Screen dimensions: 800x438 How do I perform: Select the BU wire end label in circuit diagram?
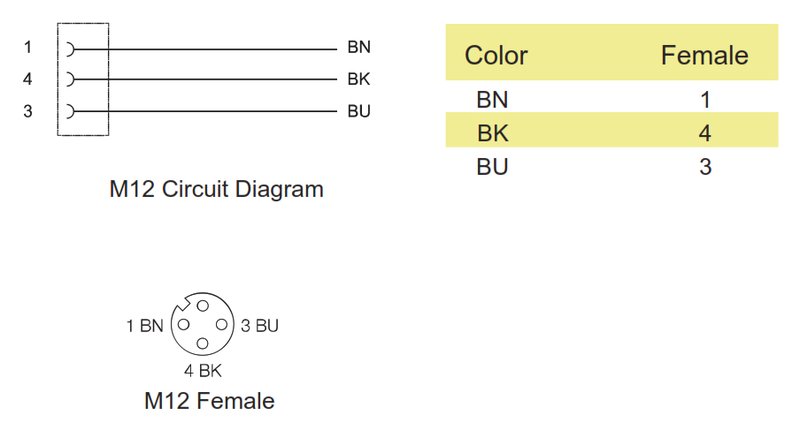click(359, 111)
